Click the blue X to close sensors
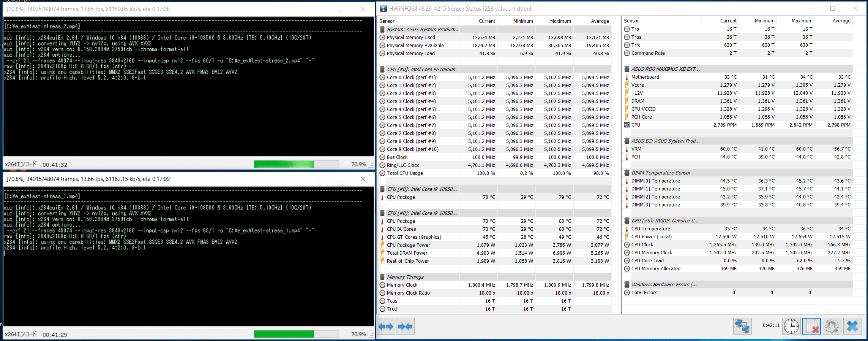This screenshot has height=341, width=868. tap(852, 326)
